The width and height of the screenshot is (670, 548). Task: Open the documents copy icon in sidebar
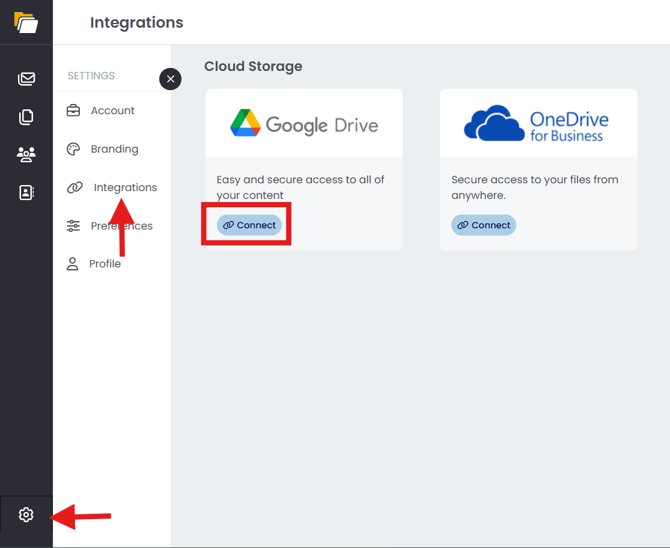tap(26, 117)
